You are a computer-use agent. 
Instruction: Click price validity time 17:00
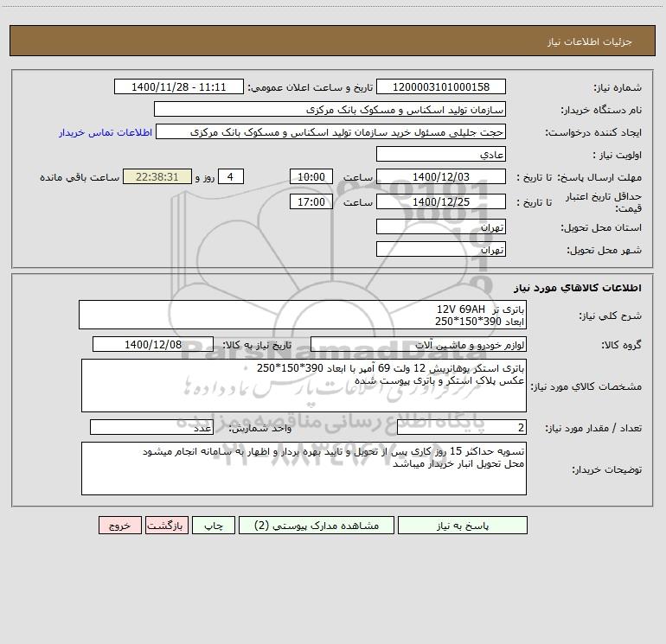click(311, 201)
